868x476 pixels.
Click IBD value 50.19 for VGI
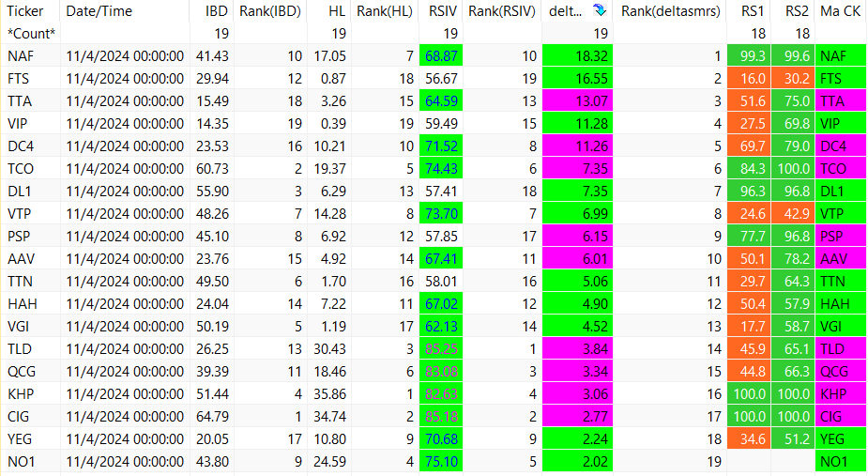[x=211, y=327]
